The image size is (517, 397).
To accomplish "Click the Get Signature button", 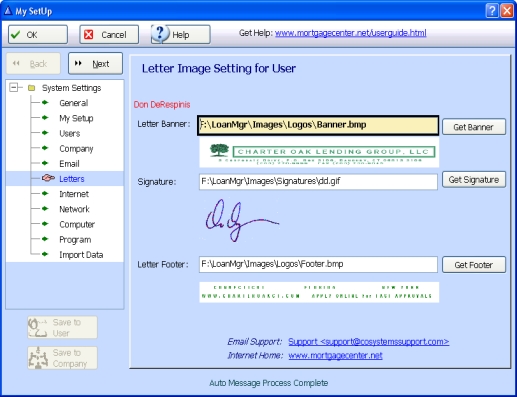I will [474, 180].
